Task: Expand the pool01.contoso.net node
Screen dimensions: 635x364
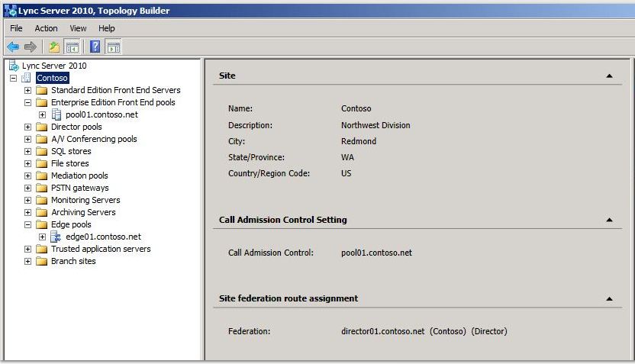Action: [42, 114]
